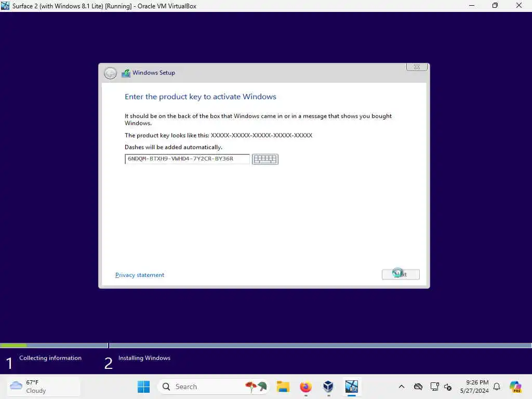532x399 pixels.
Task: Launch Firefox from the taskbar
Action: click(305, 387)
